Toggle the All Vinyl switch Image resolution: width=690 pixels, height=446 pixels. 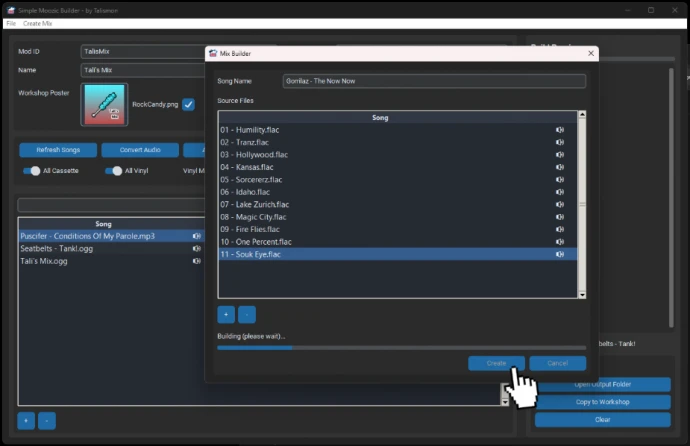click(x=114, y=171)
